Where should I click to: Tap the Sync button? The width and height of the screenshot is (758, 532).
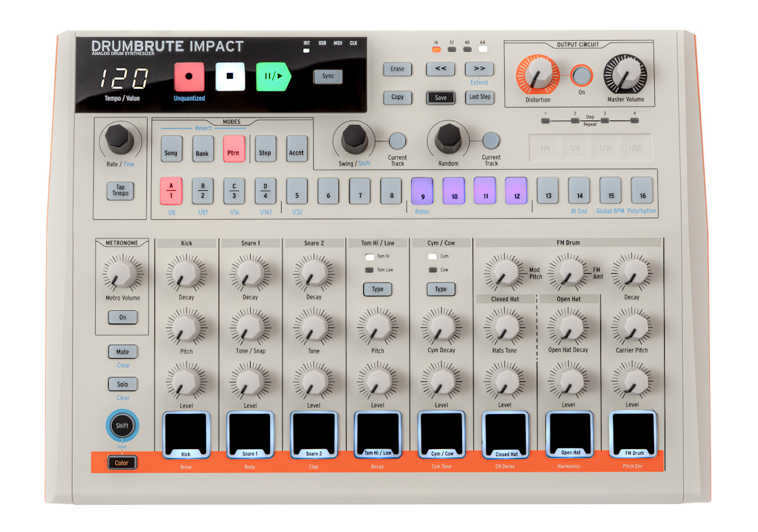(x=328, y=77)
